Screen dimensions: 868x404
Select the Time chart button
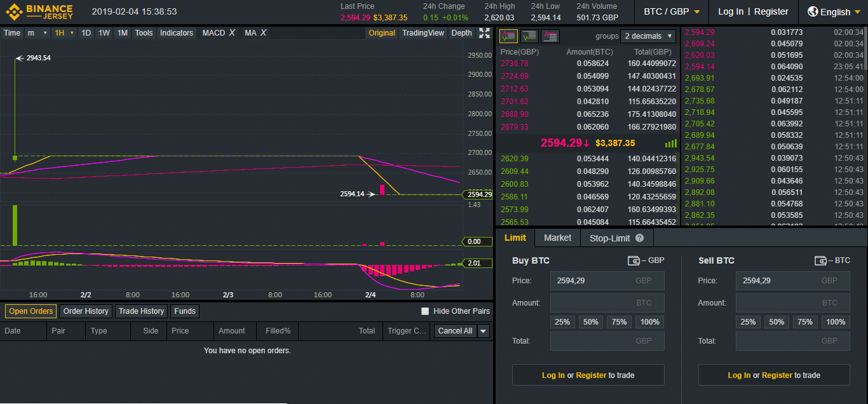(x=12, y=33)
